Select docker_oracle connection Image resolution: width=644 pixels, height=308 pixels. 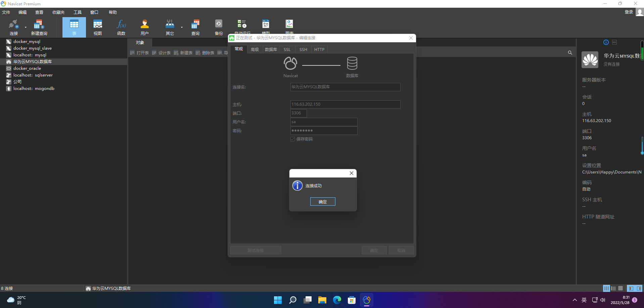(x=27, y=68)
